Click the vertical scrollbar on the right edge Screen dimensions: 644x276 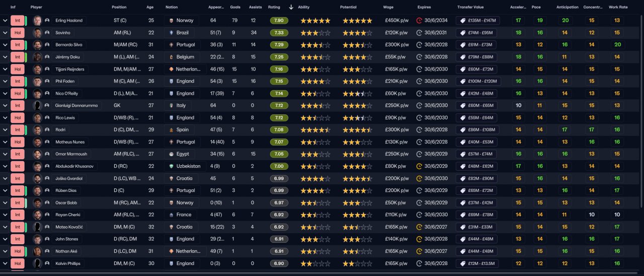click(x=641, y=111)
